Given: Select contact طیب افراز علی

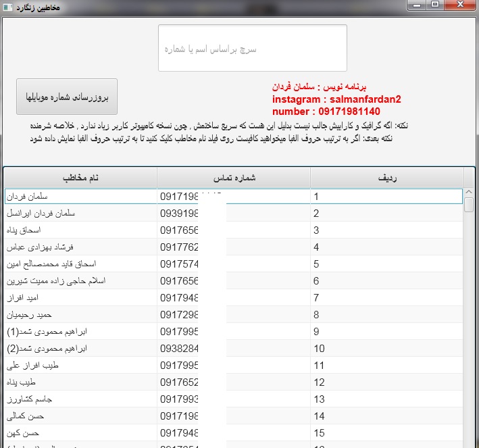Looking at the screenshot, I should 32,366.
